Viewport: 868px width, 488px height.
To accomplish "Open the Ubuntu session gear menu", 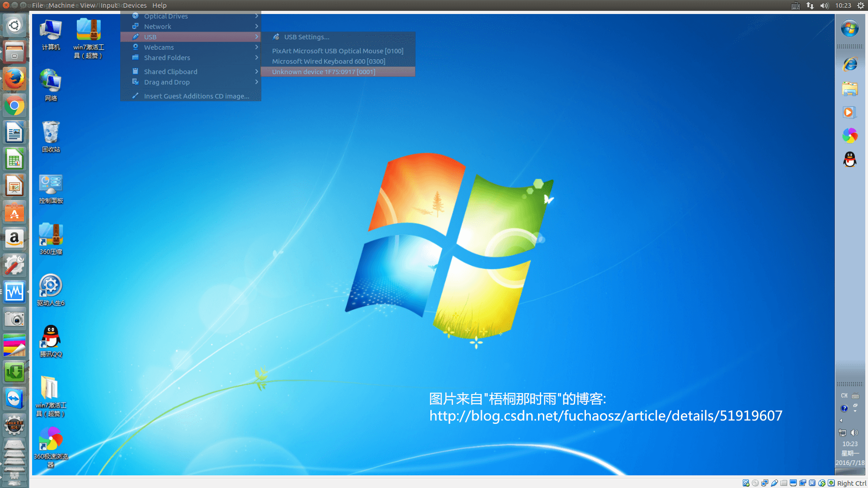I will coord(860,5).
